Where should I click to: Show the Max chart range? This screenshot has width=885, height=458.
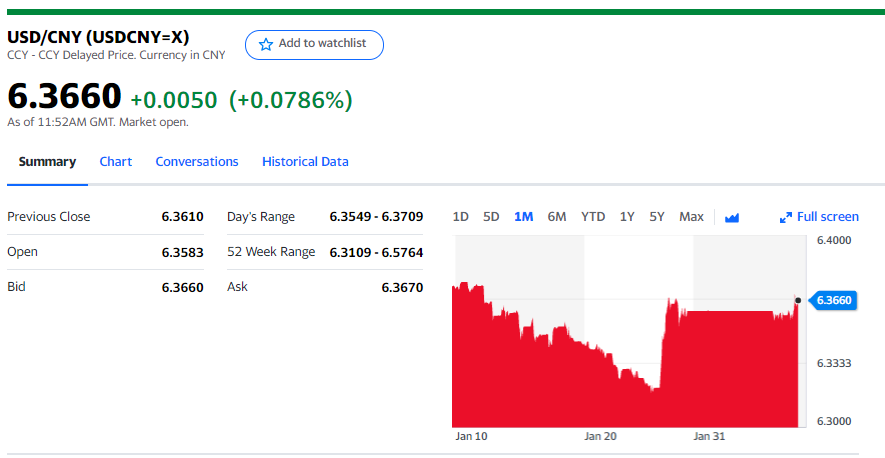pyautogui.click(x=691, y=217)
